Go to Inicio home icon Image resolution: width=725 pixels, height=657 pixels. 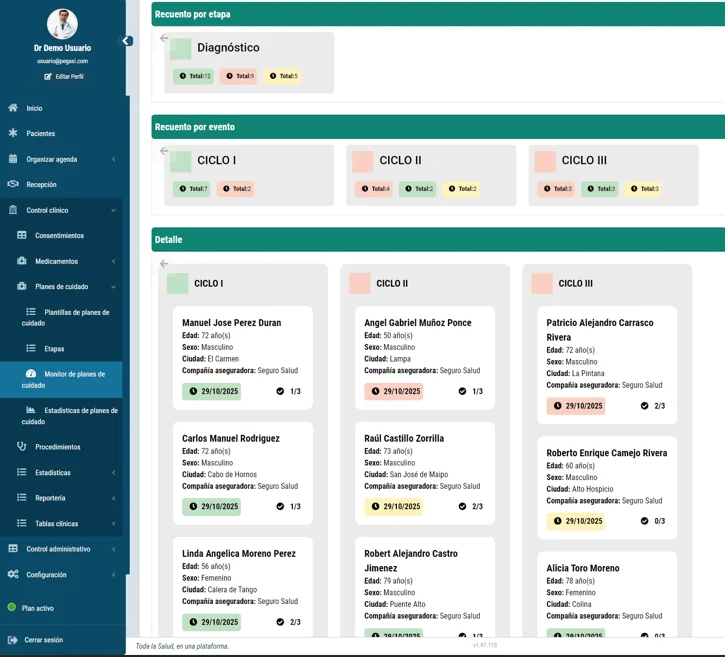point(13,108)
